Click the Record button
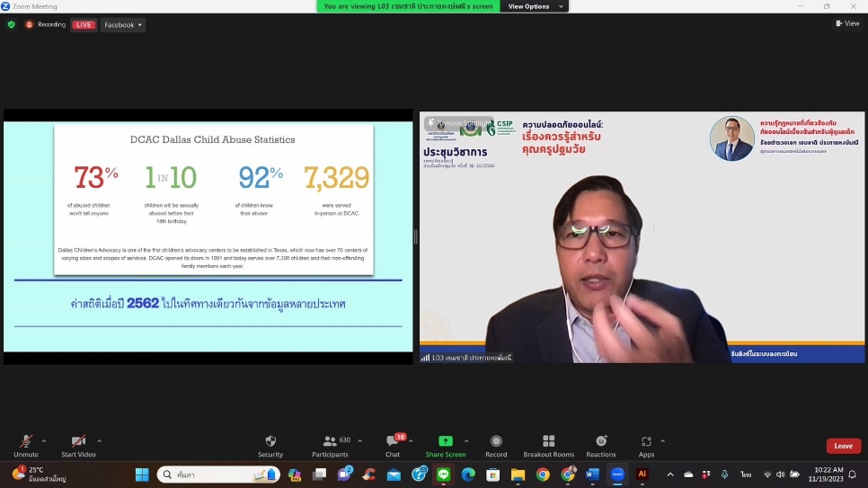The width and height of the screenshot is (868, 488). (x=496, y=446)
